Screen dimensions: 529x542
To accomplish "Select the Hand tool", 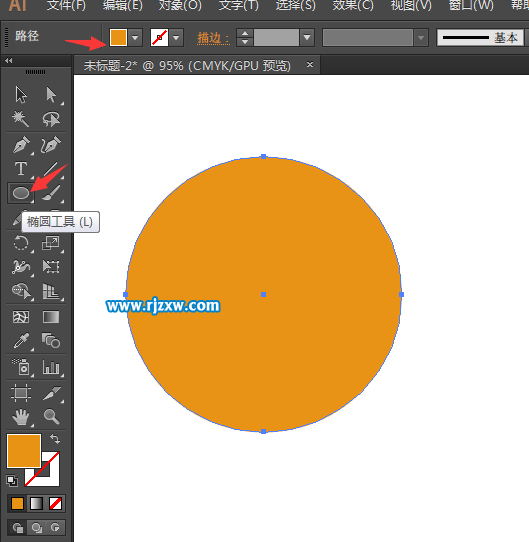I will pyautogui.click(x=21, y=417).
